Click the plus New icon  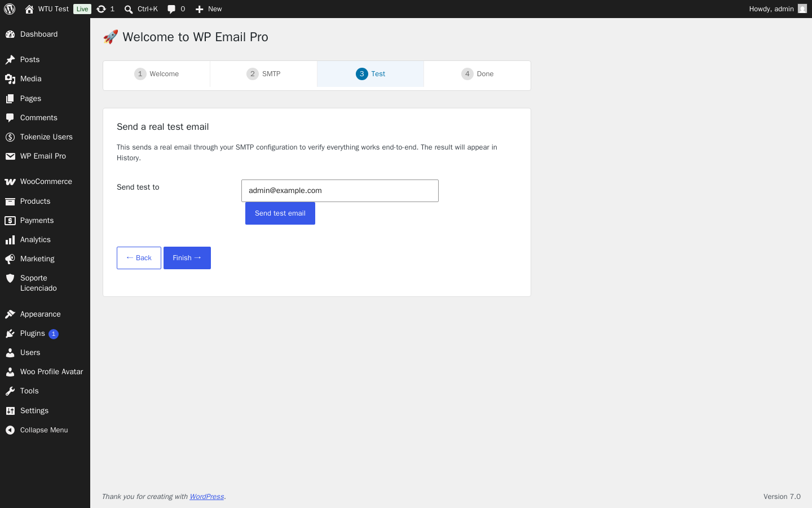(199, 9)
